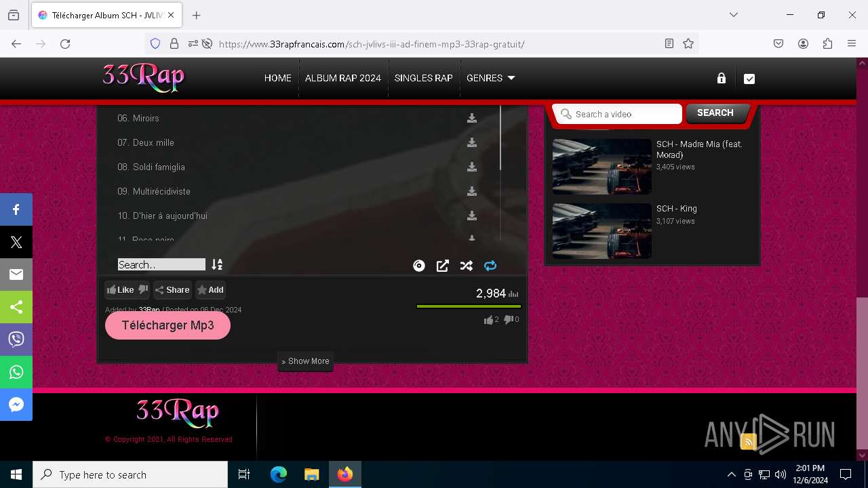Viewport: 868px width, 488px height.
Task: Click the vote rating bar
Action: click(469, 306)
